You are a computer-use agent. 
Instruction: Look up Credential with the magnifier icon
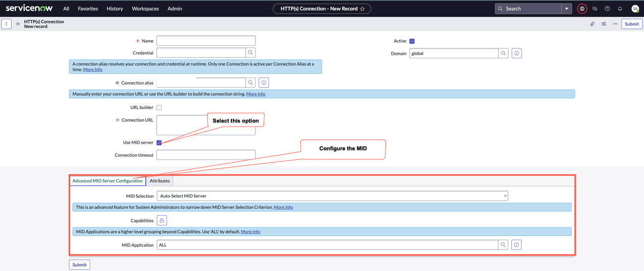click(x=251, y=52)
